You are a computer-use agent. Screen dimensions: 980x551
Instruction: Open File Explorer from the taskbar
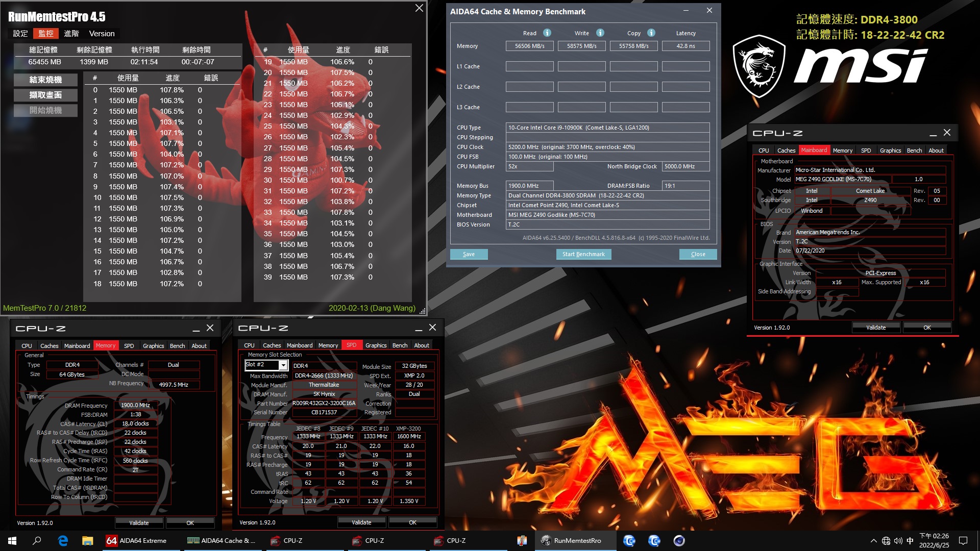88,541
